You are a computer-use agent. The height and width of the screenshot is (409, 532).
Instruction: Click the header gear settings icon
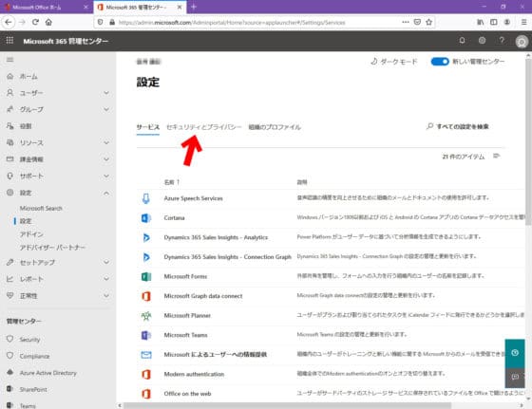pyautogui.click(x=482, y=41)
